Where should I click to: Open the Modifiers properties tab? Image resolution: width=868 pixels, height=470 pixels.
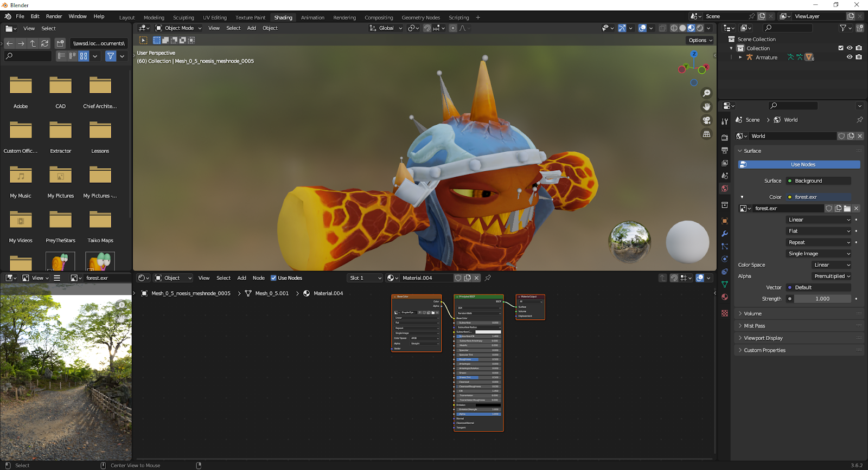pyautogui.click(x=725, y=234)
